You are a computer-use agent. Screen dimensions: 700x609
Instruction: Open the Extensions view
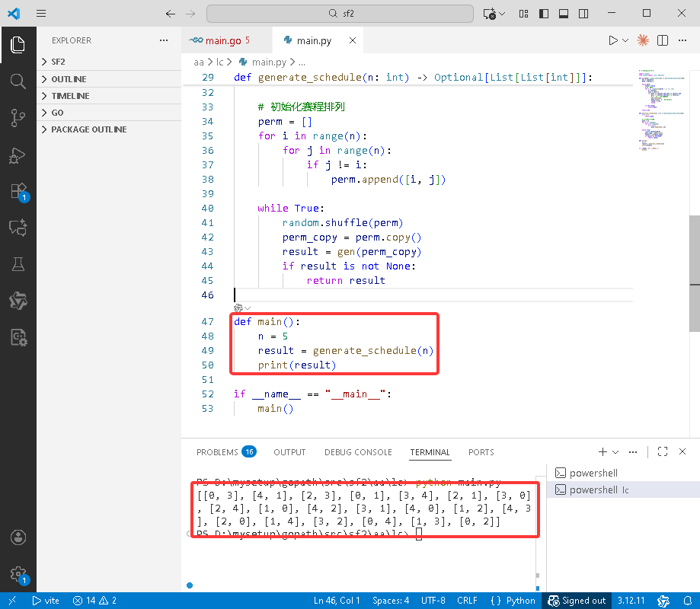tap(19, 191)
